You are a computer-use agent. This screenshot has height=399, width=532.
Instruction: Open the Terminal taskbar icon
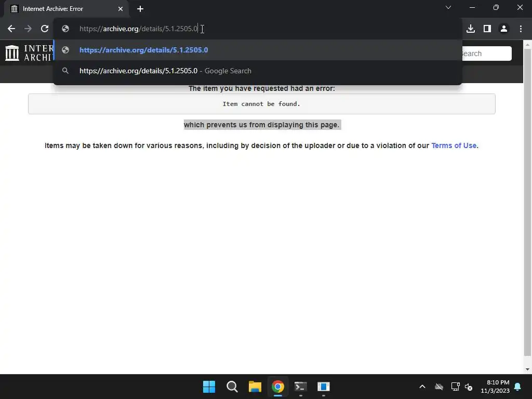[x=301, y=387]
